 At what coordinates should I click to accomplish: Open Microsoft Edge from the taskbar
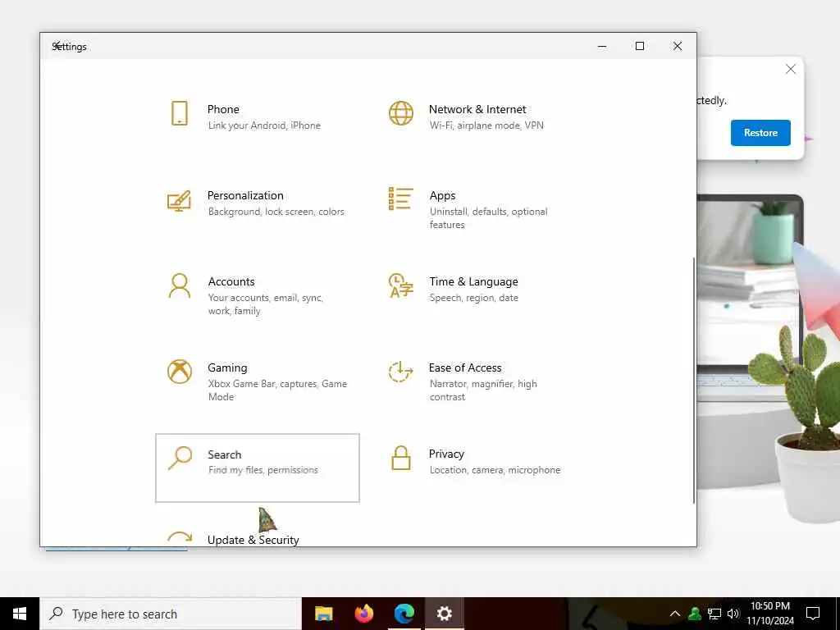click(x=404, y=614)
